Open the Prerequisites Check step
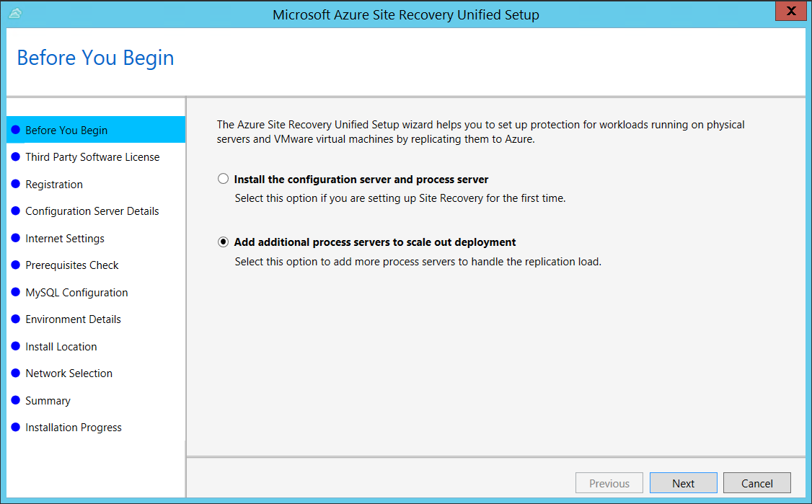This screenshot has width=812, height=504. coord(72,265)
